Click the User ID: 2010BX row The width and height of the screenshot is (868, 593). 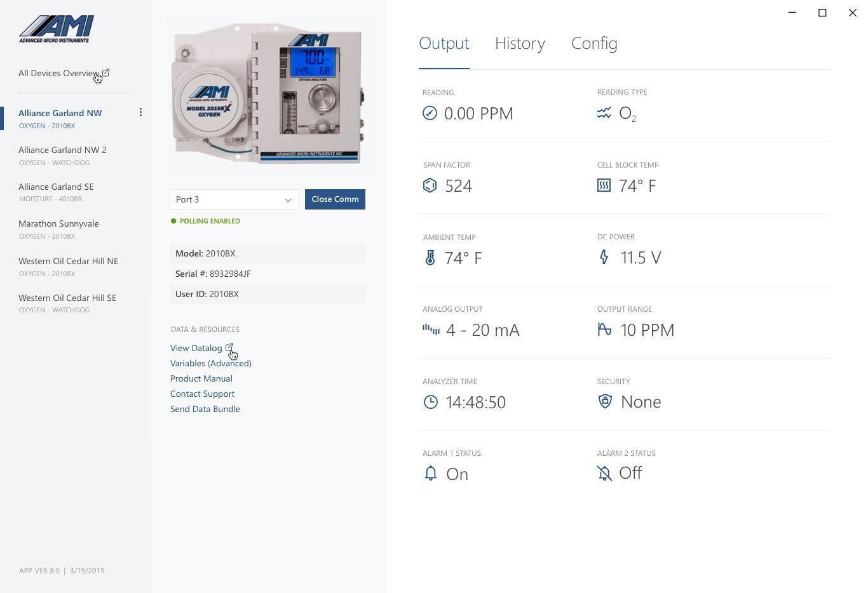tap(268, 294)
